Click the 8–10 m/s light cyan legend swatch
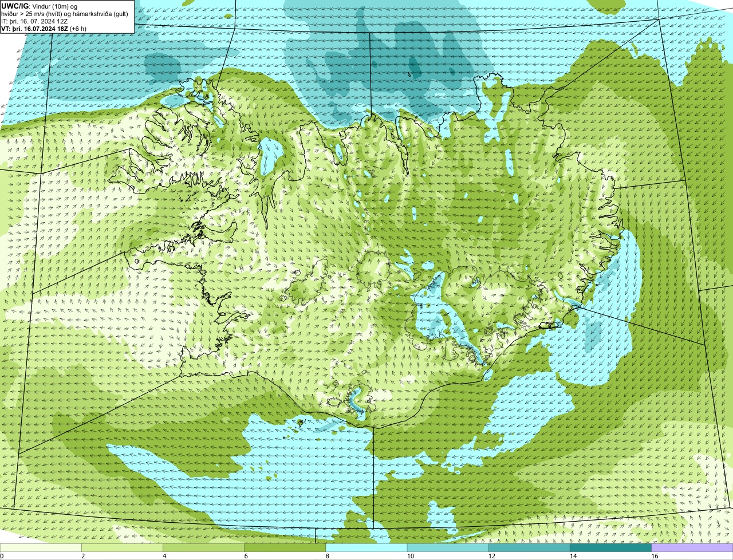The image size is (733, 560). tap(366, 548)
